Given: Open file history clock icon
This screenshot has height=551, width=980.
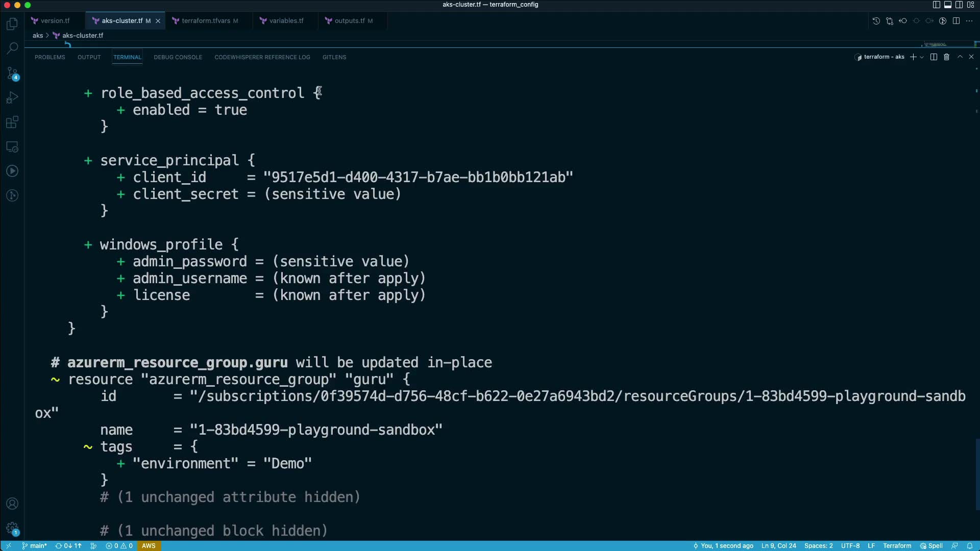Looking at the screenshot, I should tap(876, 21).
